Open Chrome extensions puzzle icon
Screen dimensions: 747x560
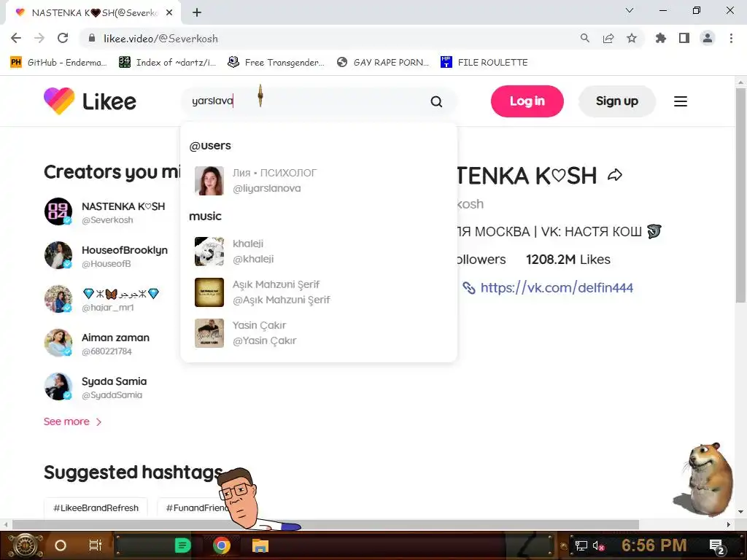point(661,38)
